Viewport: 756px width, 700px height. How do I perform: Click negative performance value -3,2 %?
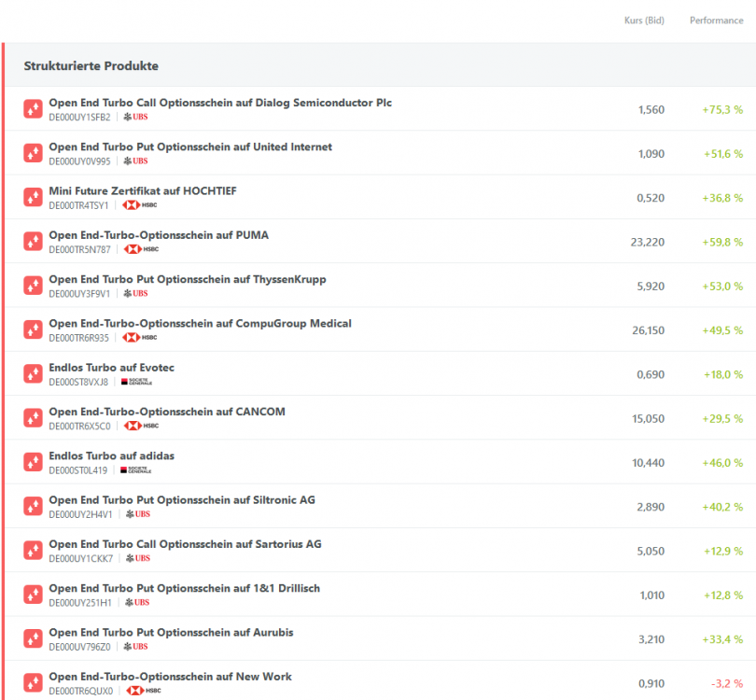[727, 683]
